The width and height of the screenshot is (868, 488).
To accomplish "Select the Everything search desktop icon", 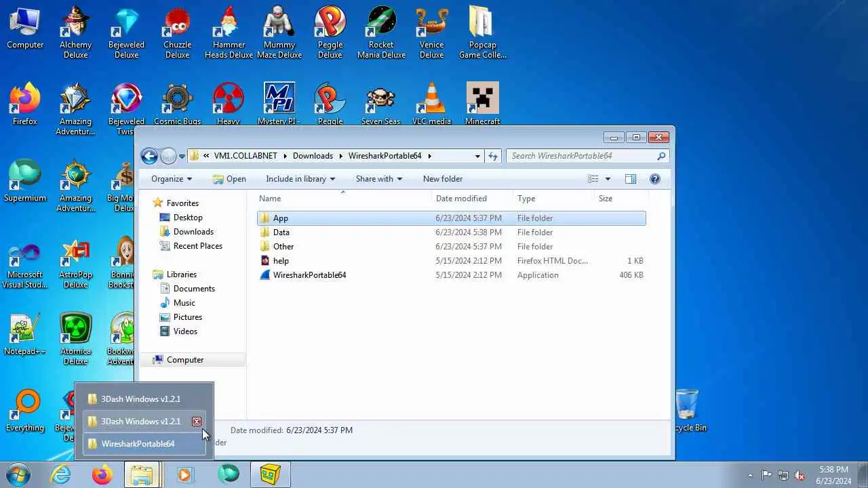I will point(25,410).
